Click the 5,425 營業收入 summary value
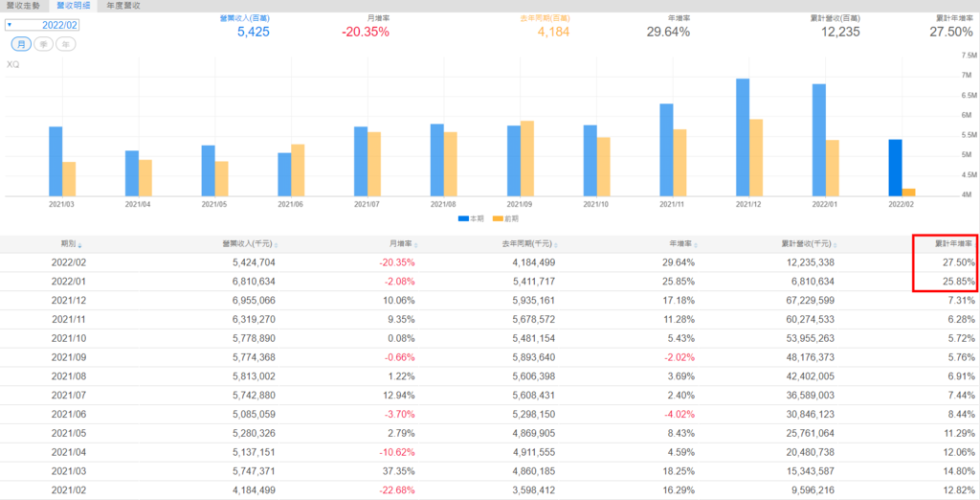The width and height of the screenshot is (980, 500). coord(254,32)
